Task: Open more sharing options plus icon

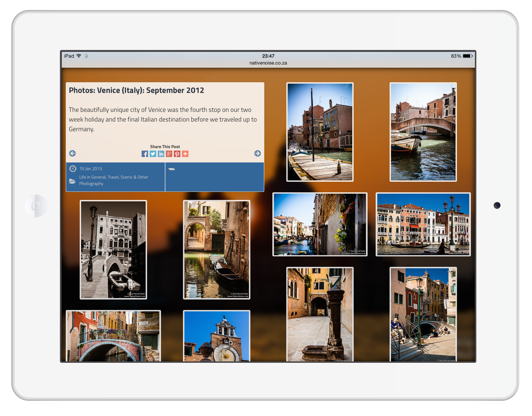Action: pos(185,154)
